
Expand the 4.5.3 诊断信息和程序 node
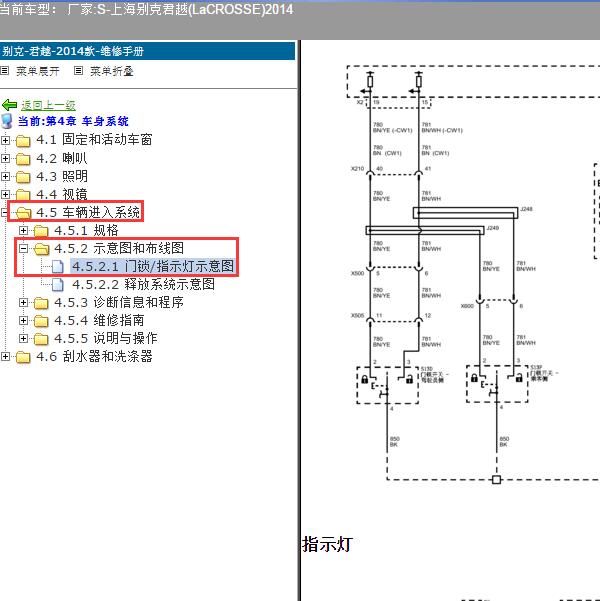tap(23, 302)
